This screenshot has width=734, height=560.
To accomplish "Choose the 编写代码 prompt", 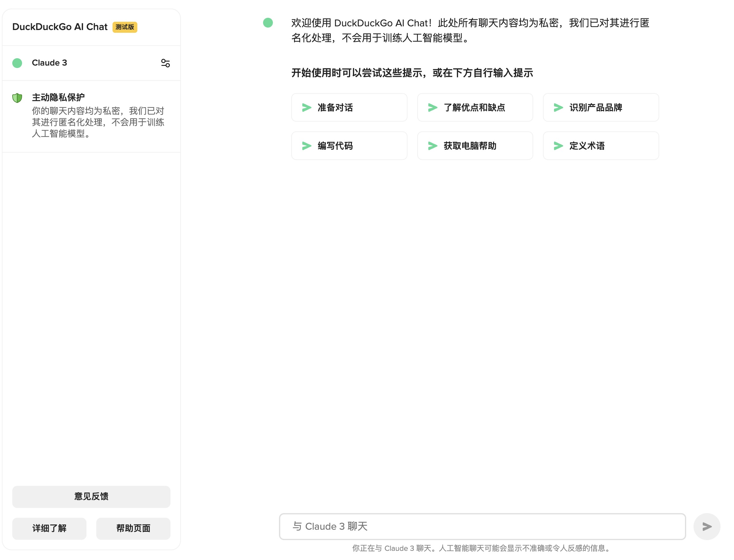I will click(x=349, y=146).
